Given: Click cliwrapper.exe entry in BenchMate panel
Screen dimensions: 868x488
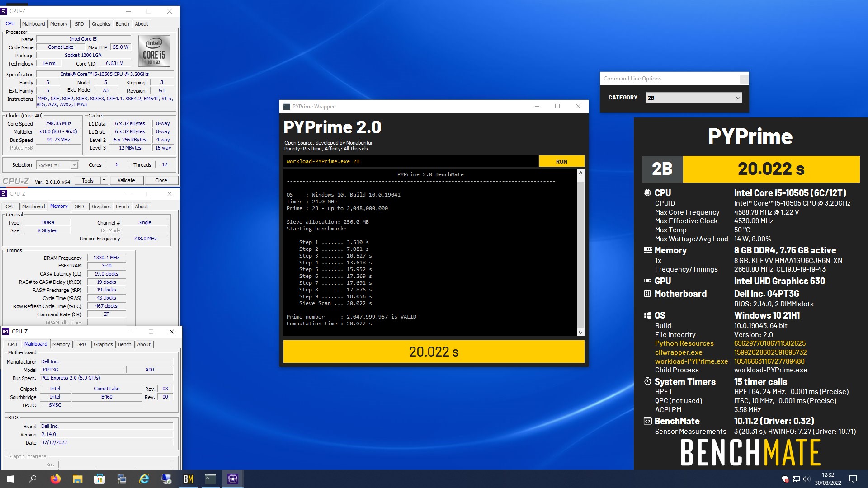Looking at the screenshot, I should pyautogui.click(x=679, y=352).
